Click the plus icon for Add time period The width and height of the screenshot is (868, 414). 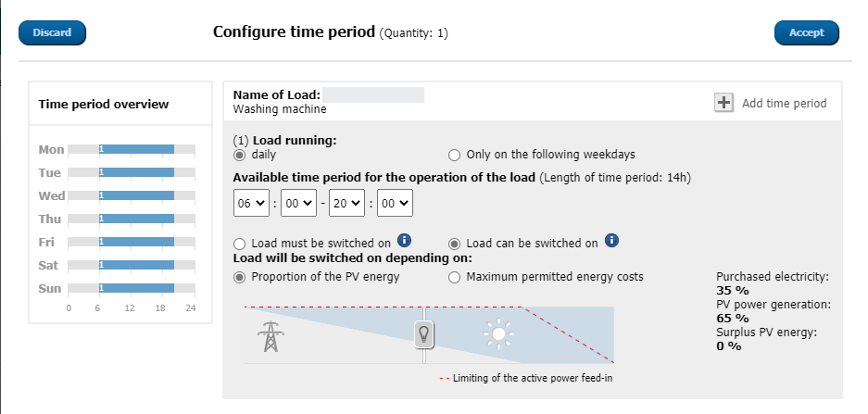723,103
